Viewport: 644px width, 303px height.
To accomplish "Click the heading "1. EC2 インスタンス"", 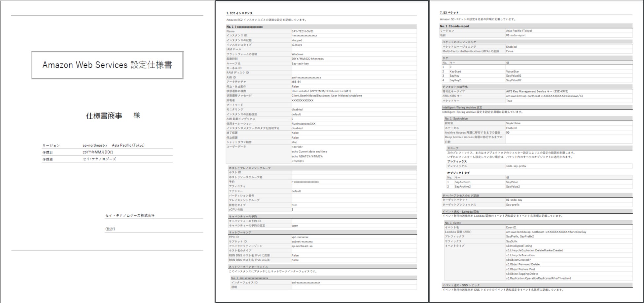I will click(x=239, y=13).
